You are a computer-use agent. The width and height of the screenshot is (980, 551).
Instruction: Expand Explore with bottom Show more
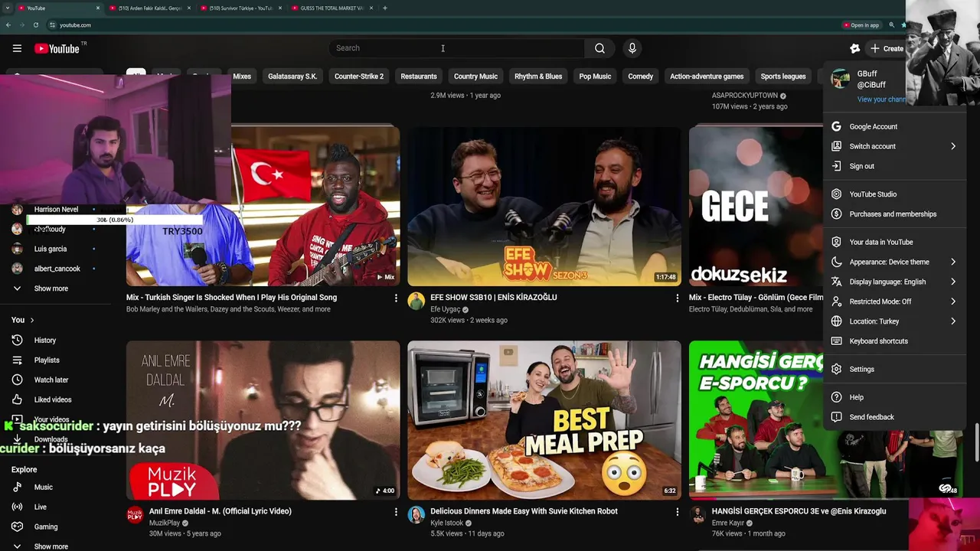(50, 546)
